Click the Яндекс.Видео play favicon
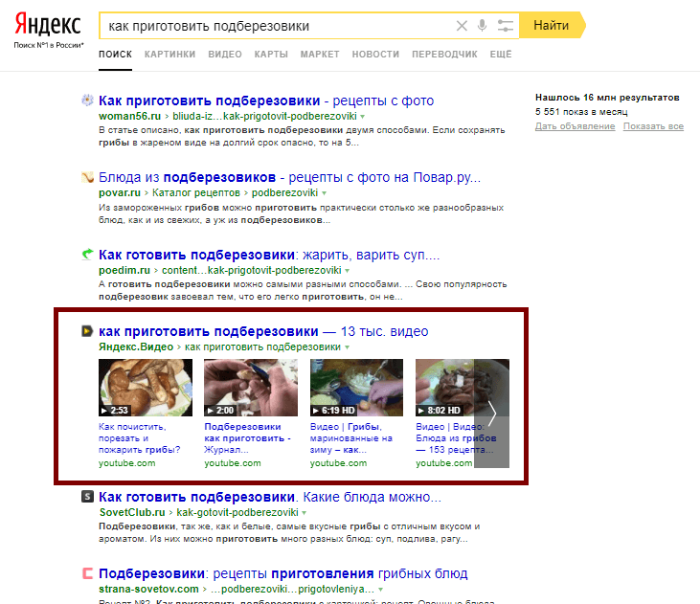This screenshot has width=700, height=604. point(87,331)
